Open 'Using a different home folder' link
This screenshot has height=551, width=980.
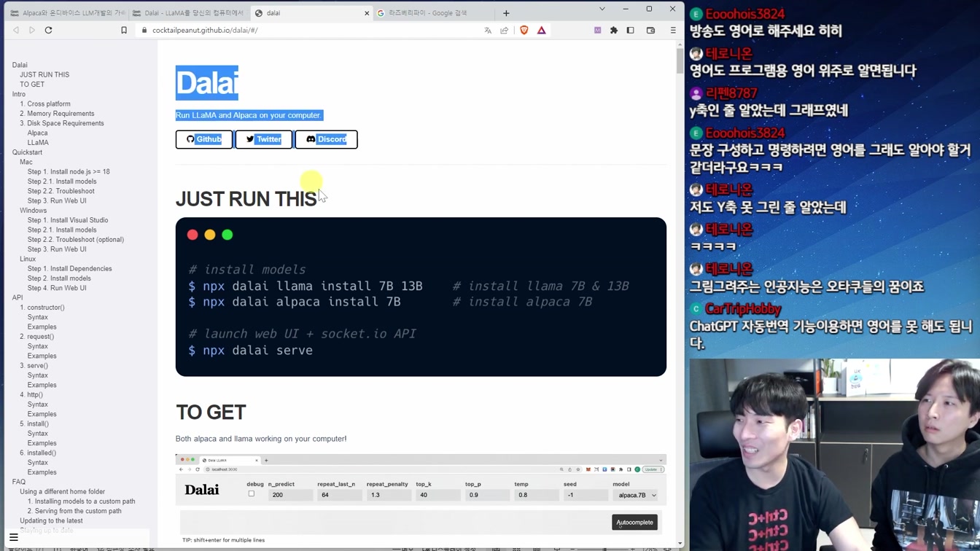click(63, 492)
